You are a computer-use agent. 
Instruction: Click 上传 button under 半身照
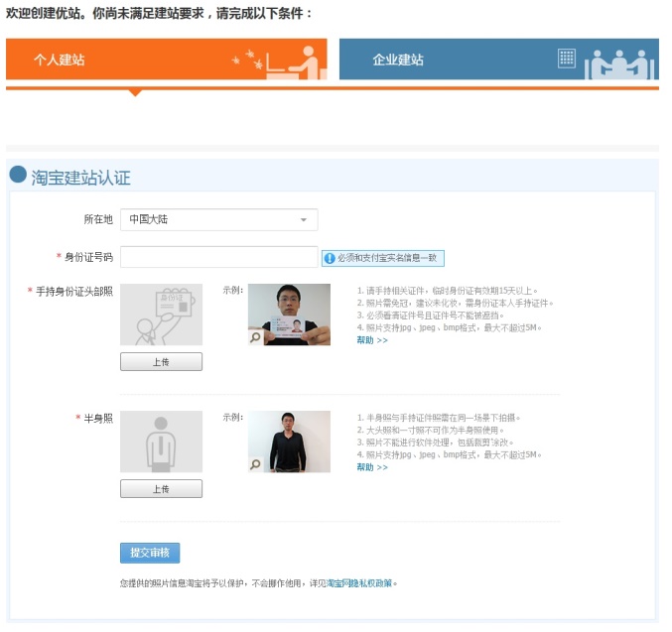click(161, 489)
